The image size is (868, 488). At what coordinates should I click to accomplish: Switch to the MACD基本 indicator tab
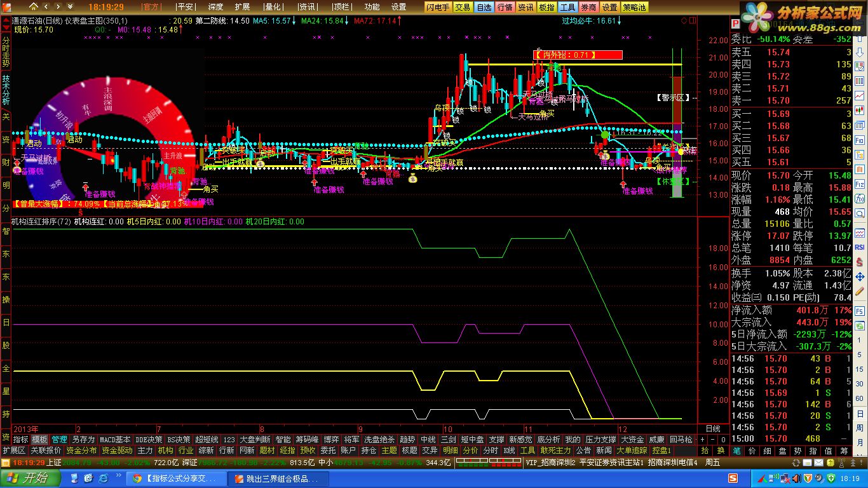point(115,439)
